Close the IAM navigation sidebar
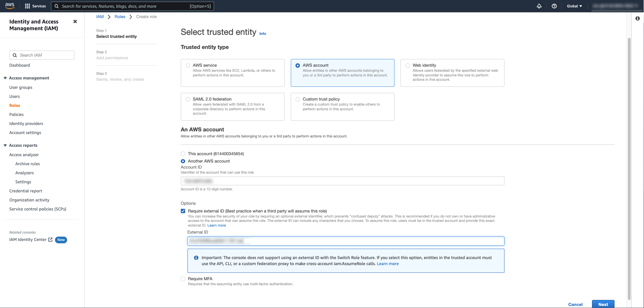 pyautogui.click(x=75, y=21)
